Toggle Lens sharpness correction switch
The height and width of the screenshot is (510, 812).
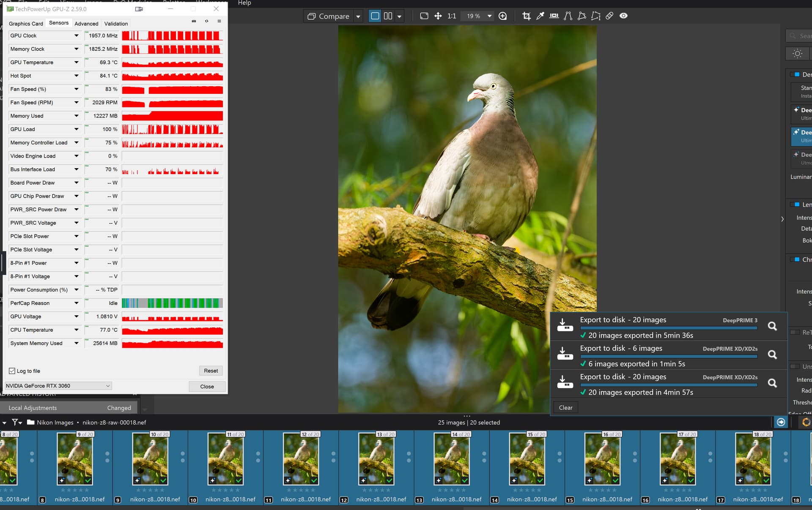tap(795, 205)
